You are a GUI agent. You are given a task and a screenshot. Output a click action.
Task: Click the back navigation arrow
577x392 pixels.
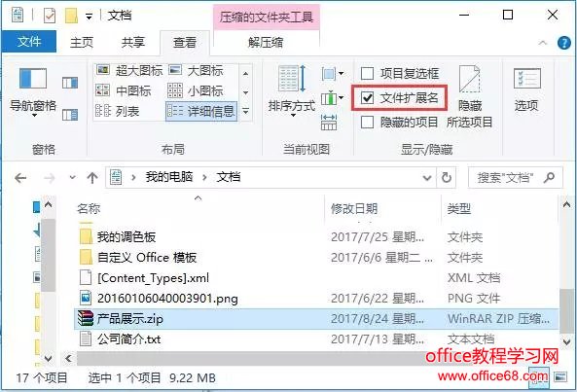pos(20,178)
